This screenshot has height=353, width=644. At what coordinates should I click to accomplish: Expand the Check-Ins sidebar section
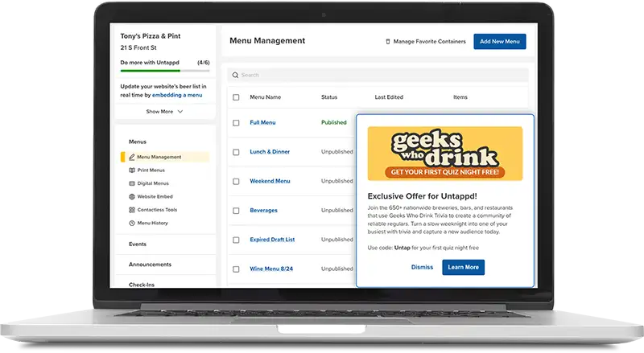click(142, 285)
